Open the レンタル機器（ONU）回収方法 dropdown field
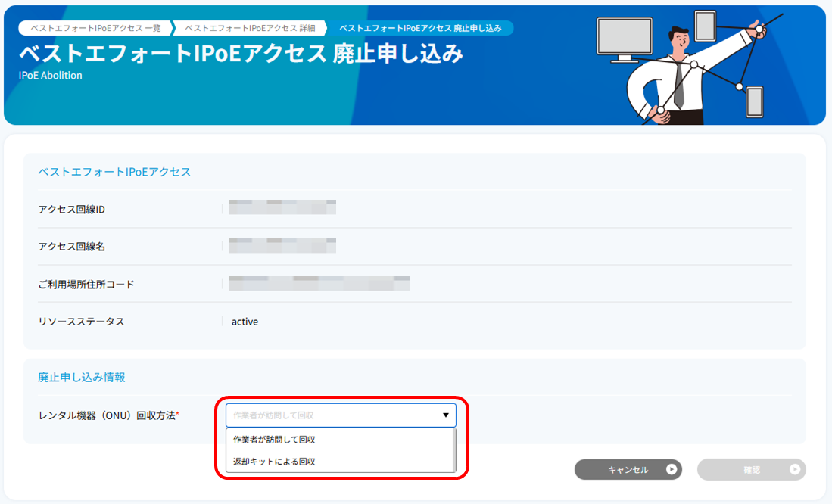The width and height of the screenshot is (832, 504). (341, 415)
